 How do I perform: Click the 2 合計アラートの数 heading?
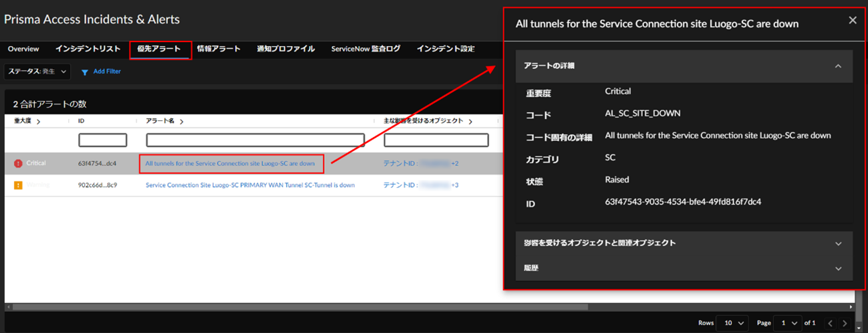(49, 104)
